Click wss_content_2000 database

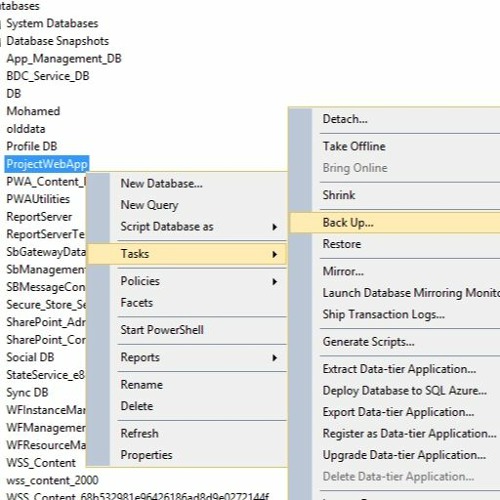tap(52, 480)
